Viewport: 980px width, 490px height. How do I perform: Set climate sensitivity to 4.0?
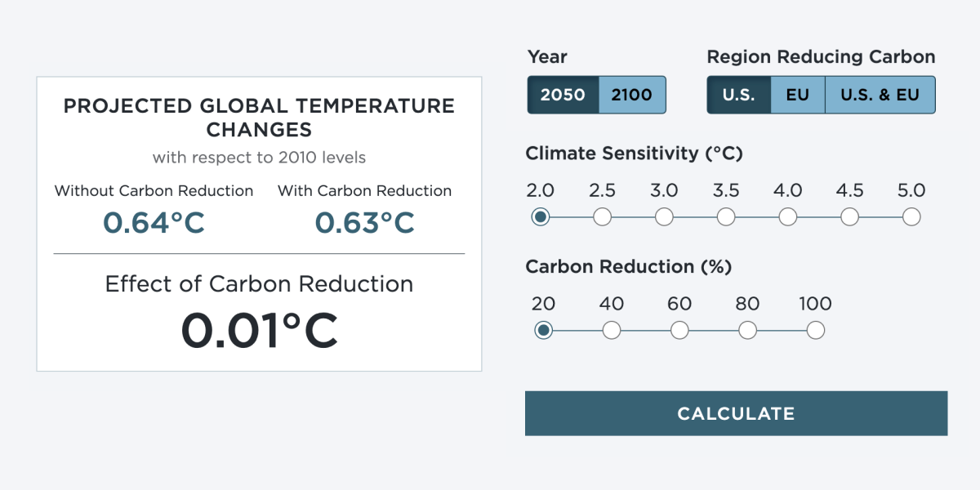[788, 216]
